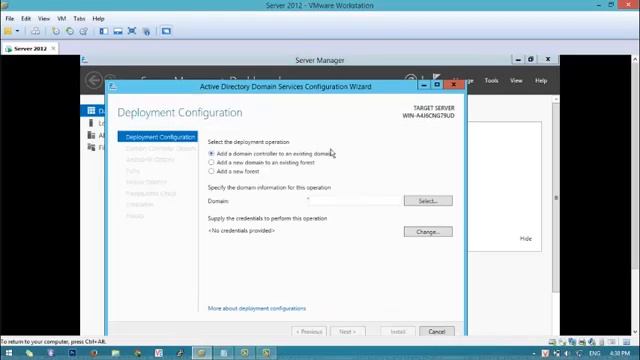Click the taskbar network icon
This screenshot has width=640, height=360.
[556, 353]
